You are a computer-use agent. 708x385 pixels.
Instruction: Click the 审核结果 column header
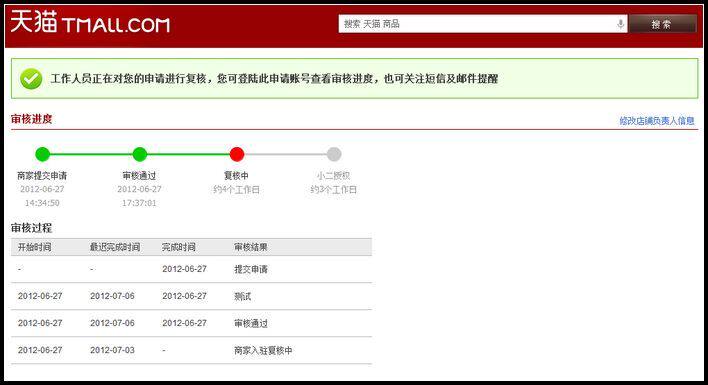[251, 247]
